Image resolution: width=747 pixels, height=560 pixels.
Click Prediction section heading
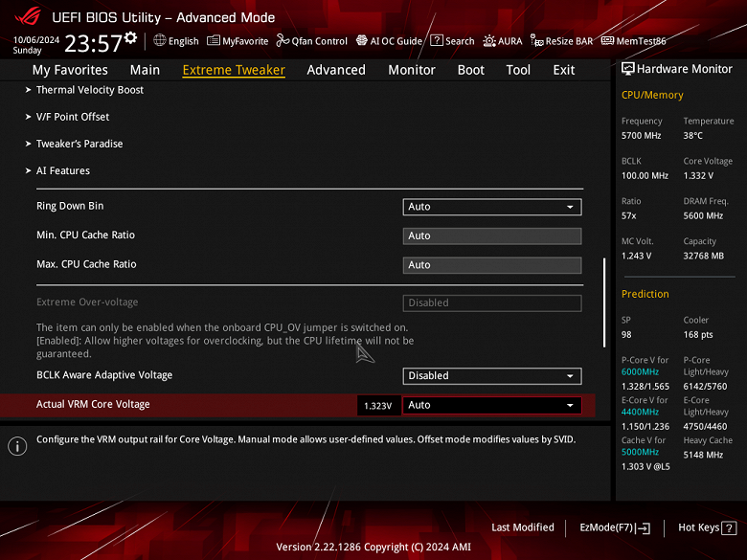(x=645, y=294)
